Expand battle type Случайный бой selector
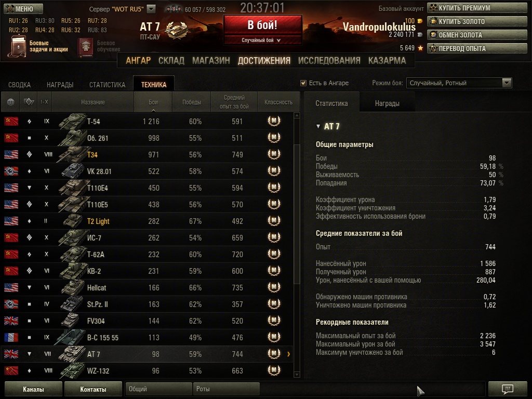 coord(262,40)
